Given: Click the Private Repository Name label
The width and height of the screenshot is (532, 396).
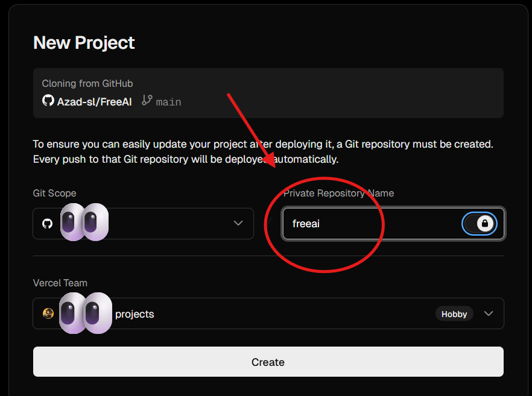Looking at the screenshot, I should tap(338, 193).
